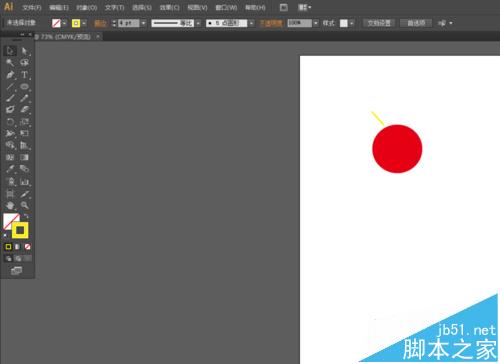Select the Lasso tool
This screenshot has height=364, width=500.
(x=24, y=63)
